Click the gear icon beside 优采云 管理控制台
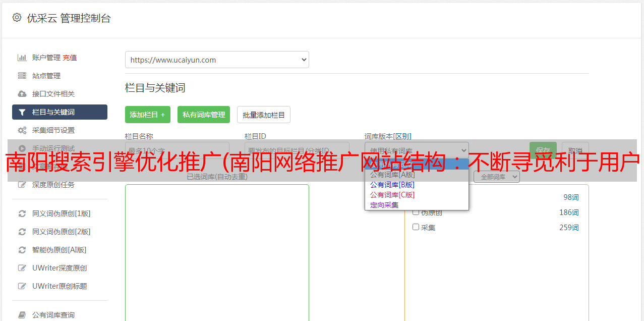 (17, 18)
